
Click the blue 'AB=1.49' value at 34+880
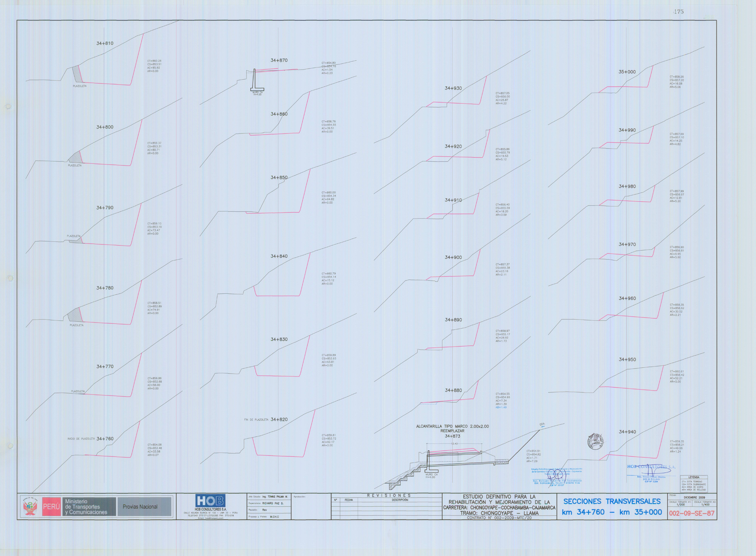[501, 408]
